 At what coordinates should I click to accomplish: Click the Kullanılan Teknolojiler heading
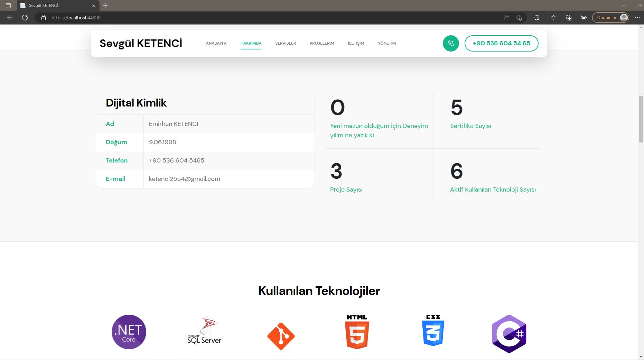click(319, 291)
